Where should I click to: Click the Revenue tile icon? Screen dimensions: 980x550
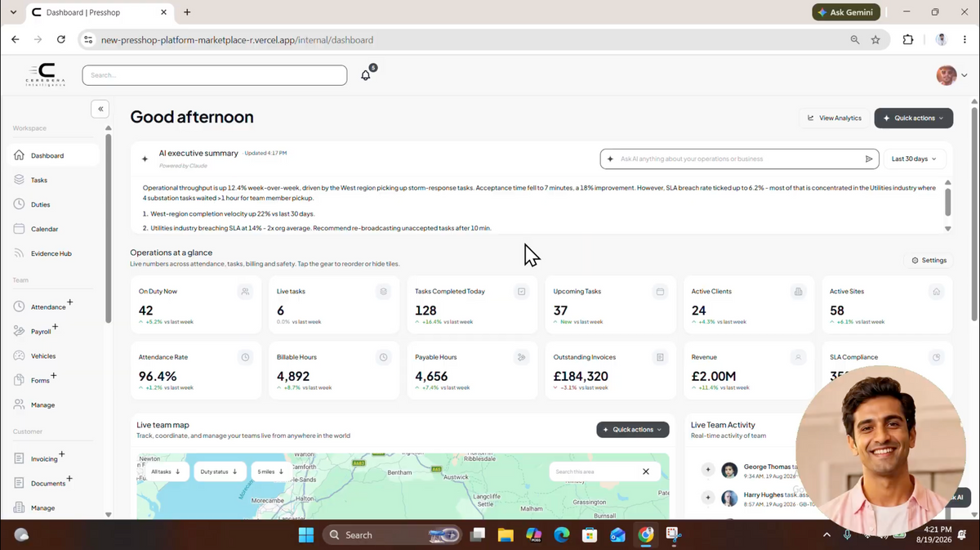[798, 357]
